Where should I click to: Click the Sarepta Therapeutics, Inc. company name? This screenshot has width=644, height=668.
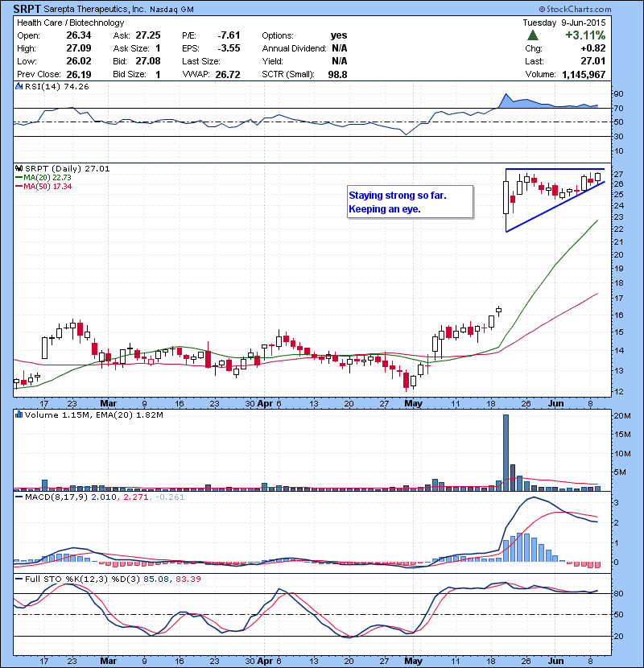click(95, 9)
